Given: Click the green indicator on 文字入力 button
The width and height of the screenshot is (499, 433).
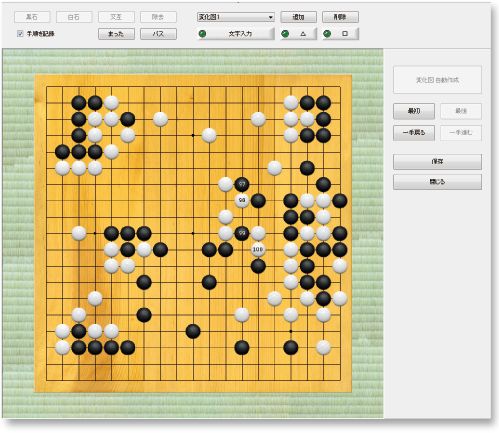Looking at the screenshot, I should coord(202,34).
